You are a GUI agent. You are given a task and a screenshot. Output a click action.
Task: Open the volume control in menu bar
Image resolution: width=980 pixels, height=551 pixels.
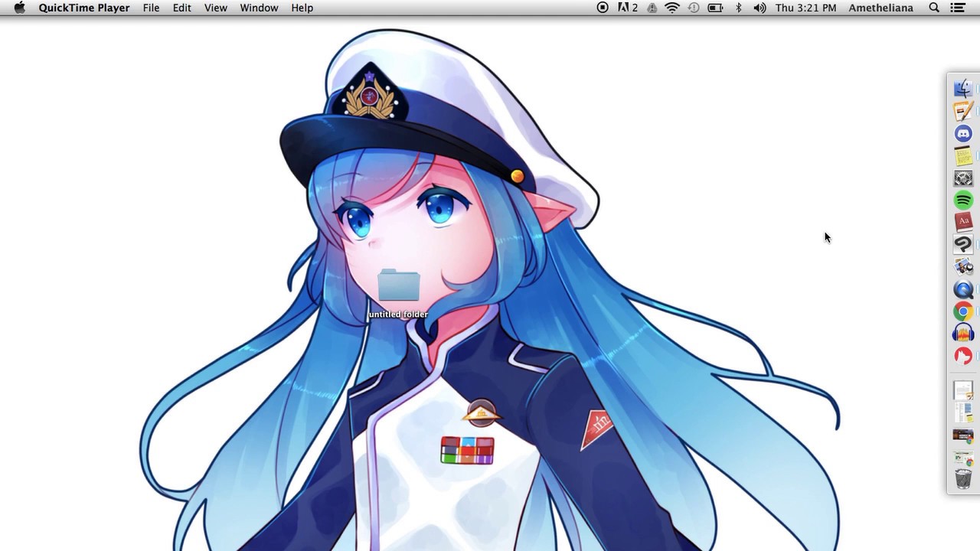click(759, 8)
